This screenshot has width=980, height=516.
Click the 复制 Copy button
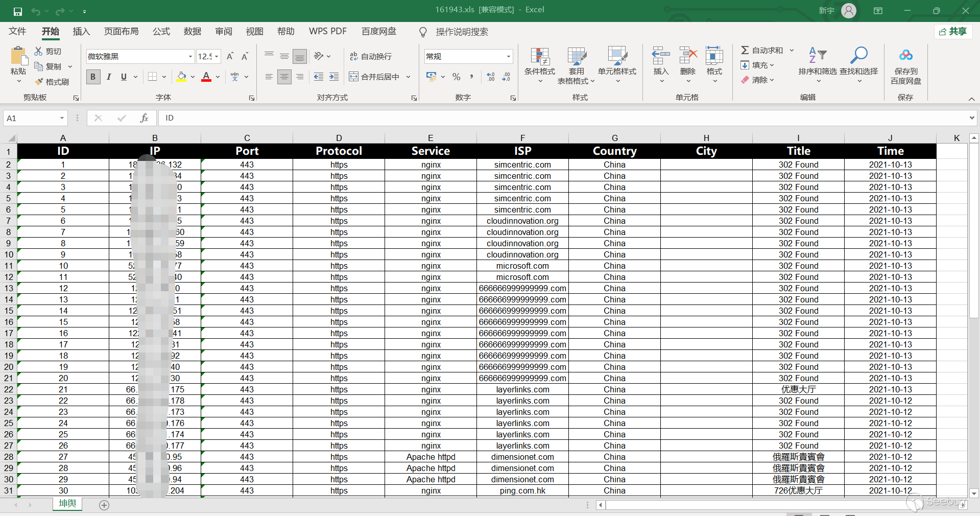tap(48, 66)
